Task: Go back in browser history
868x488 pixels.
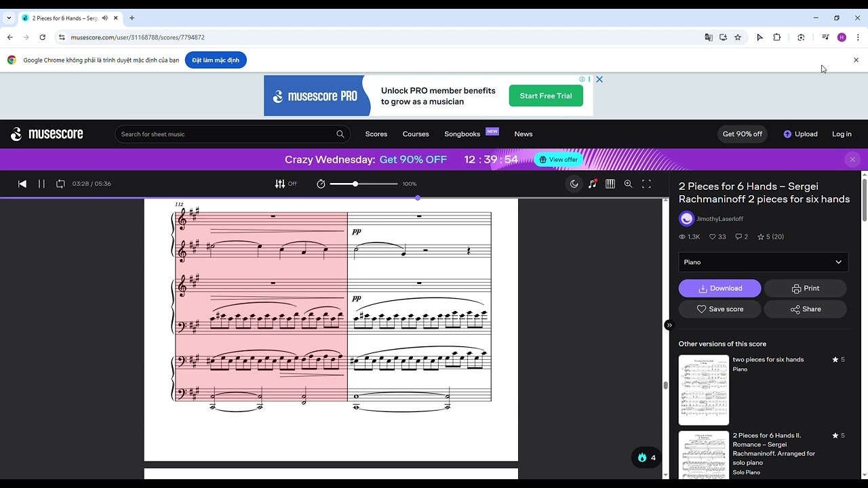Action: (9, 37)
